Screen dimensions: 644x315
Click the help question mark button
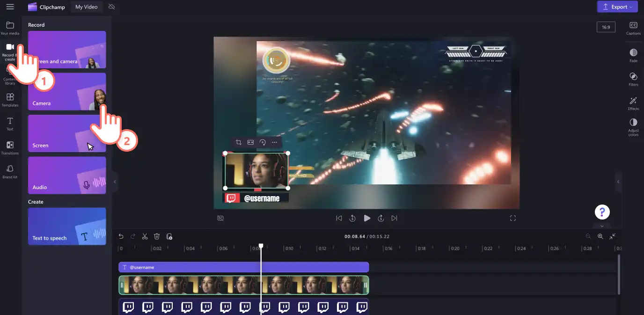point(602,212)
